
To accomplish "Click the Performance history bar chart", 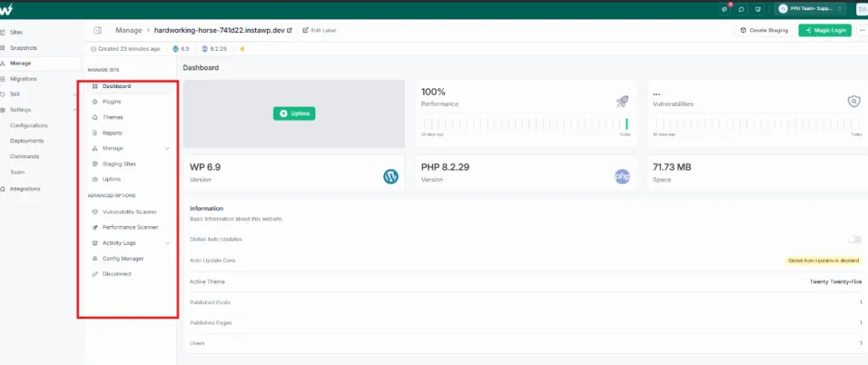I will coord(526,124).
